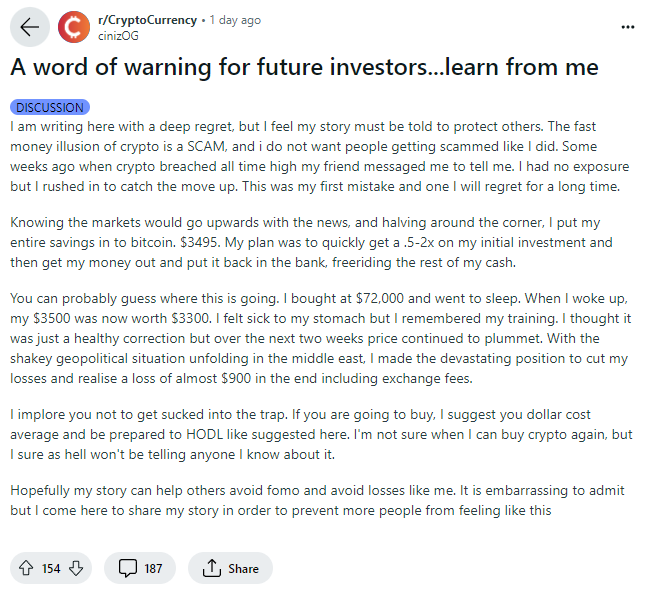Click the share arrow icon
The height and width of the screenshot is (607, 647).
(212, 568)
